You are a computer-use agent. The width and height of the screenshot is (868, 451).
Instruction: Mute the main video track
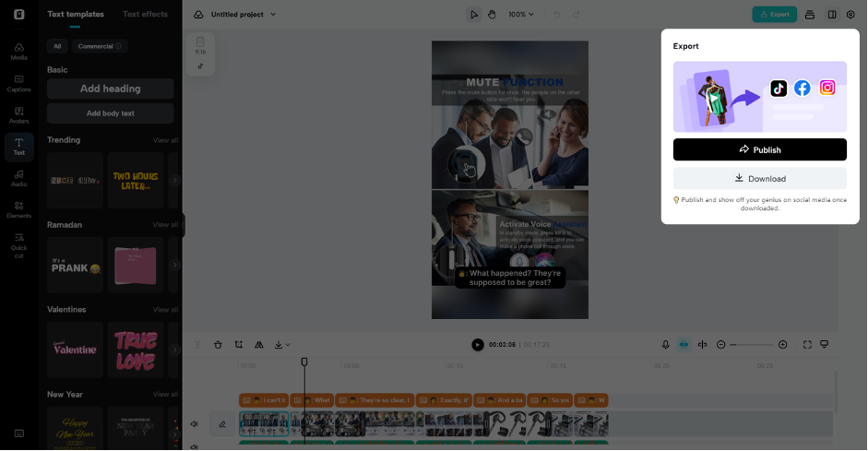(x=195, y=424)
